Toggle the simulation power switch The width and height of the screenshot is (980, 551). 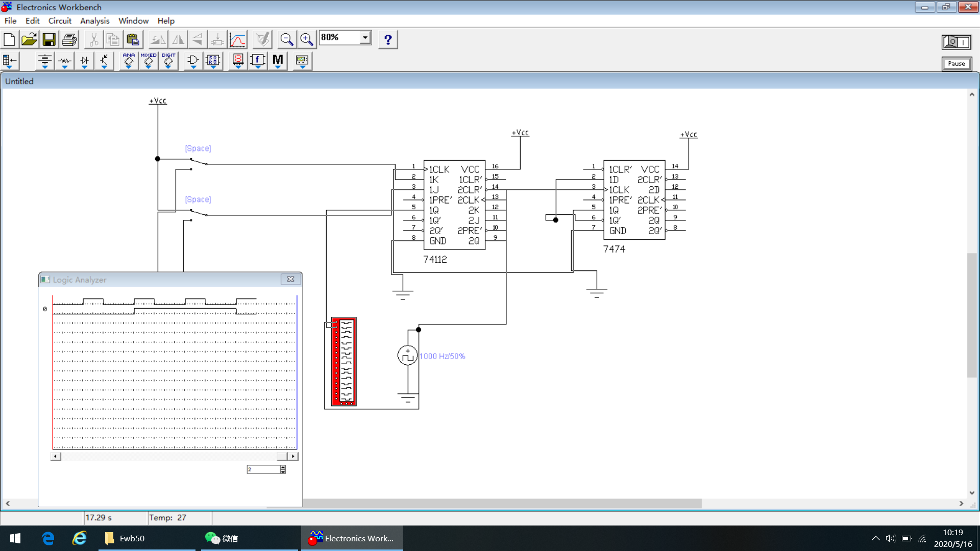pos(956,42)
